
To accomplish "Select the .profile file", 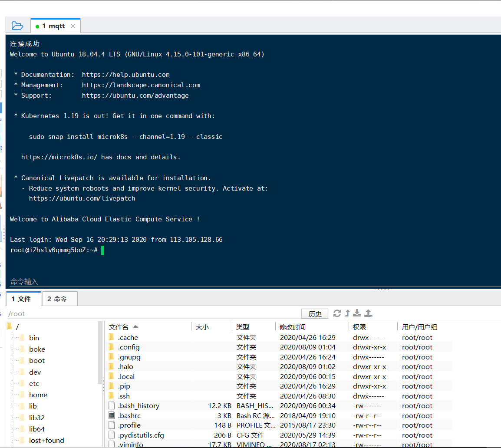I will click(x=279, y=425).
